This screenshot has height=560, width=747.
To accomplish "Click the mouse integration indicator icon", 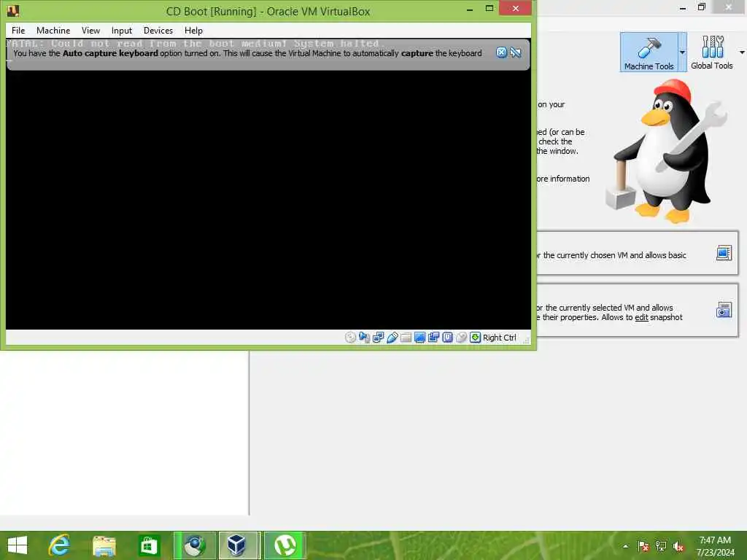I will pos(461,338).
